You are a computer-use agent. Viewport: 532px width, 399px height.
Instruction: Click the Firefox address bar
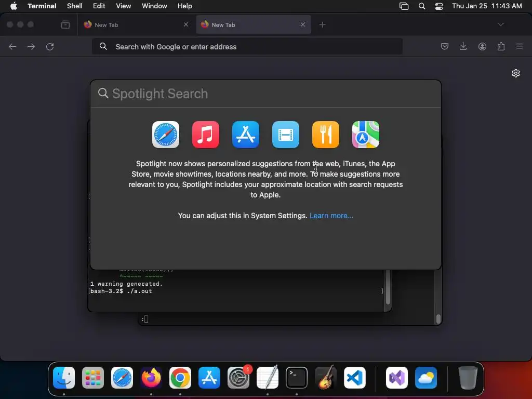click(x=247, y=46)
